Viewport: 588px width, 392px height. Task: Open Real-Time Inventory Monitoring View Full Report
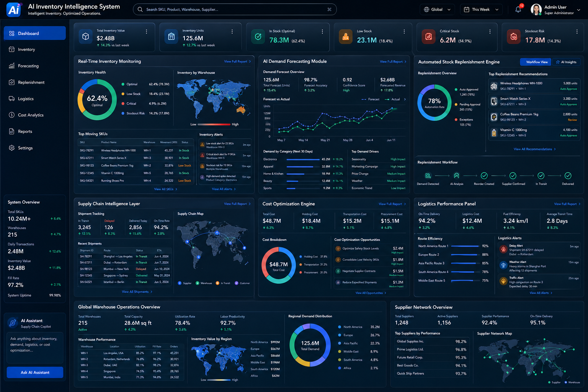(x=237, y=62)
